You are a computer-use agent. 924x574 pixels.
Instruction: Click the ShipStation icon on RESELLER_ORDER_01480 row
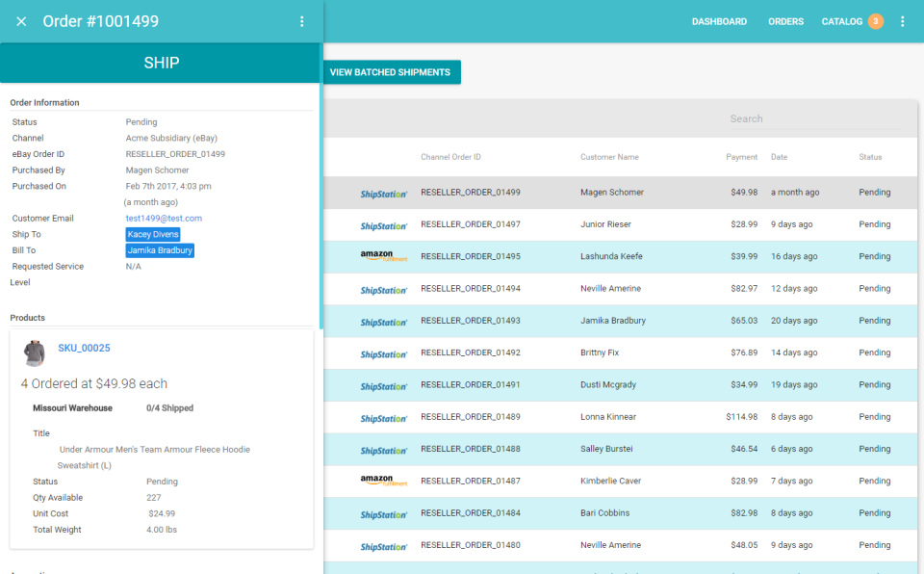click(384, 544)
